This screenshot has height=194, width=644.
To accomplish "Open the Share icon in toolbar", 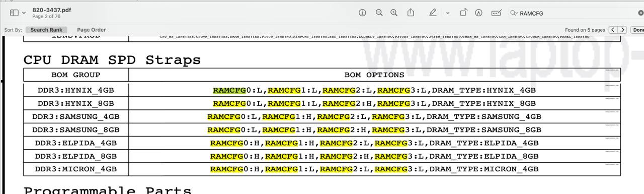I will [411, 13].
